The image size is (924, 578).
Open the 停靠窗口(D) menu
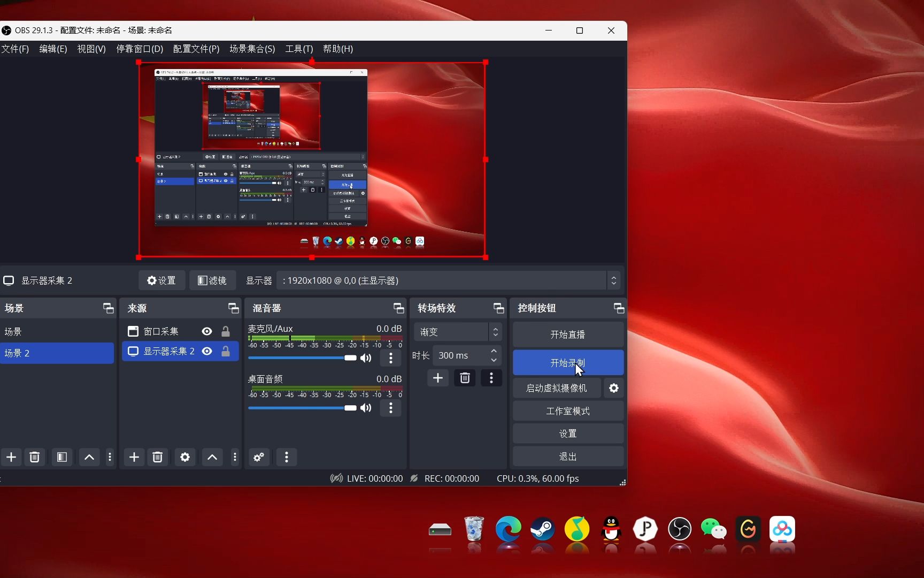[140, 49]
